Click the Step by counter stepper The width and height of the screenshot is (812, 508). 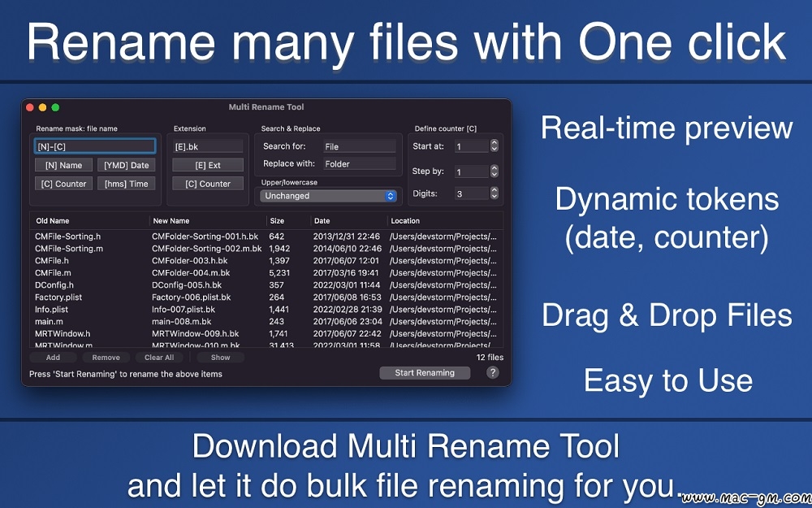point(494,171)
